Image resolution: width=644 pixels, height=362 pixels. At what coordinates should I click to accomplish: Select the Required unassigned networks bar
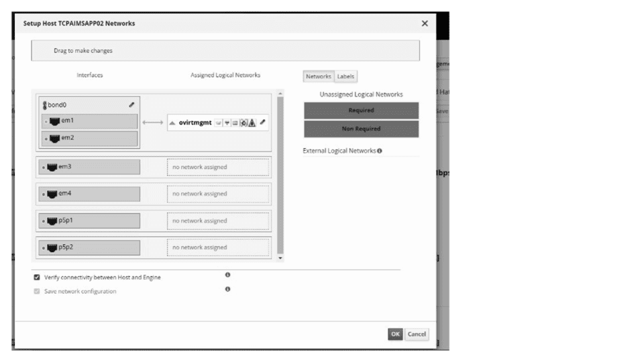click(x=361, y=111)
